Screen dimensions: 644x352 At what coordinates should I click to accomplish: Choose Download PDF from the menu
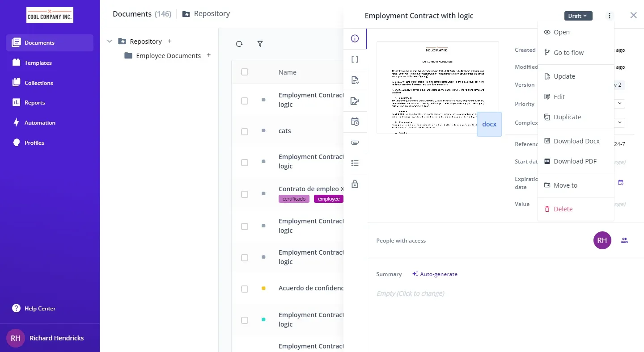point(575,161)
